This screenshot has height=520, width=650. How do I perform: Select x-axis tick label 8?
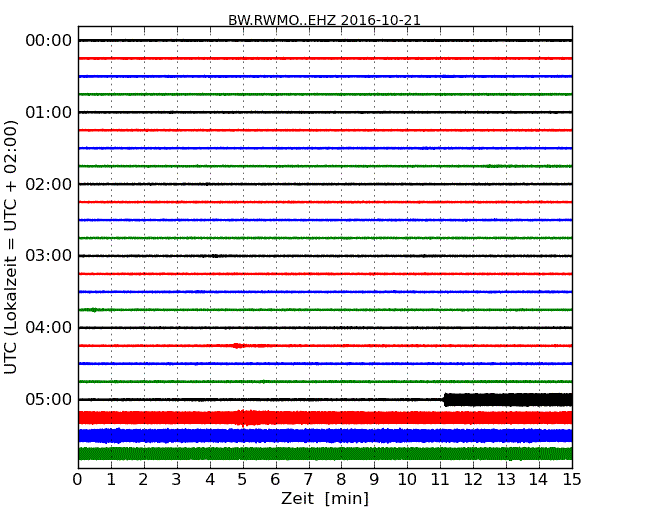(x=341, y=480)
